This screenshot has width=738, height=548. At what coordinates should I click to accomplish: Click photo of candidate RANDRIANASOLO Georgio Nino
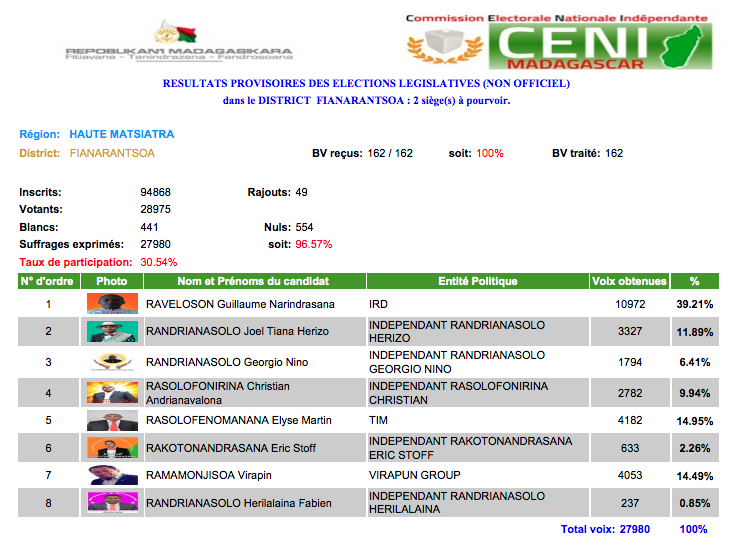click(x=112, y=362)
